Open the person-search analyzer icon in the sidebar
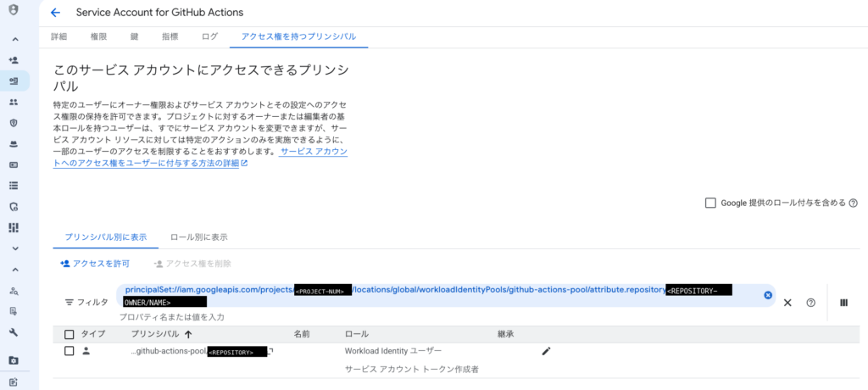868x390 pixels. click(x=14, y=290)
